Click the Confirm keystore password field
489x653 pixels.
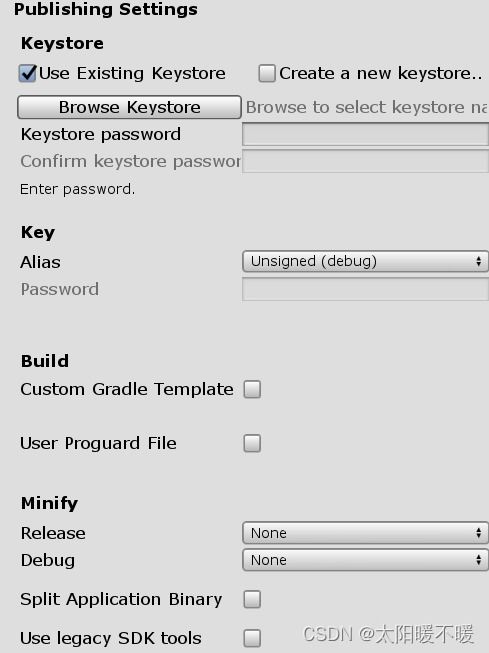365,161
